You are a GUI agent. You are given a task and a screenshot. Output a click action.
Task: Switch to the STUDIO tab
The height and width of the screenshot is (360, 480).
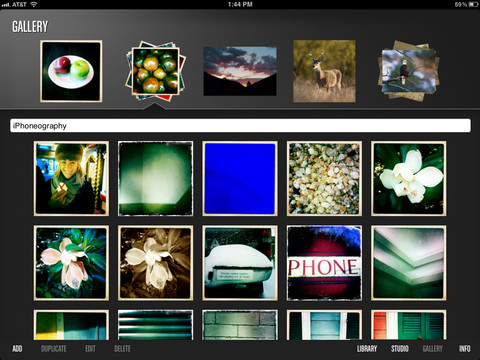pyautogui.click(x=400, y=349)
